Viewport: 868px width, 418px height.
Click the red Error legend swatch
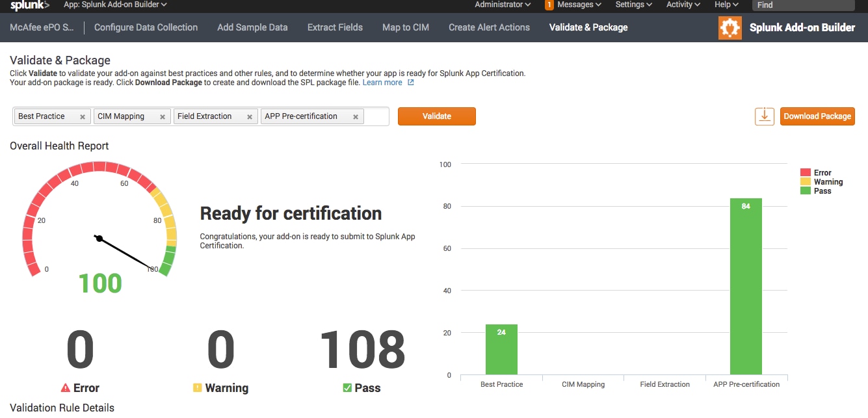(x=806, y=173)
